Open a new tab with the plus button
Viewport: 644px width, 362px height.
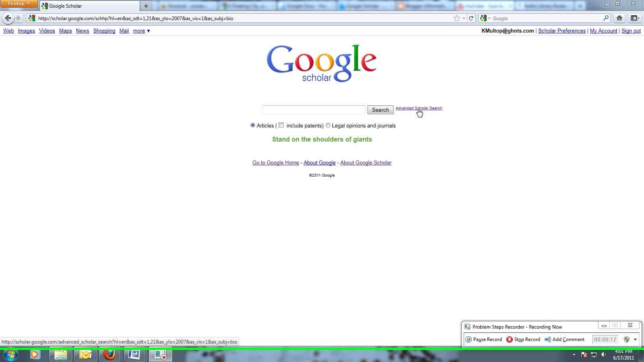(146, 6)
